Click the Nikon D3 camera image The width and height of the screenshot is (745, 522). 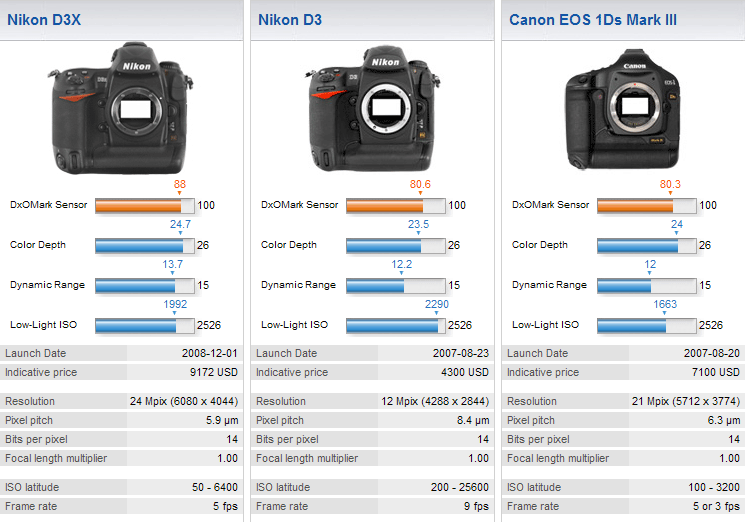click(372, 108)
